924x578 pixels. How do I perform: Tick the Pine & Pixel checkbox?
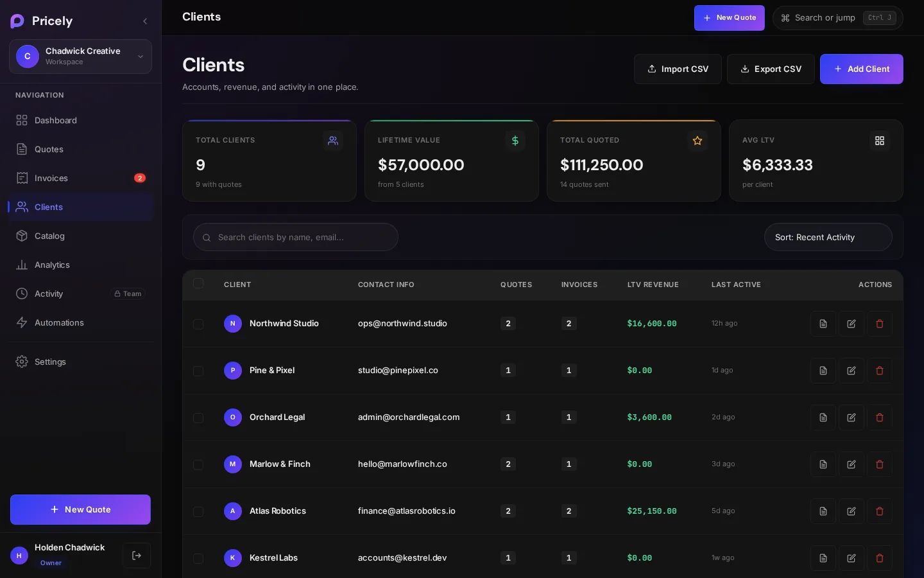coord(198,371)
